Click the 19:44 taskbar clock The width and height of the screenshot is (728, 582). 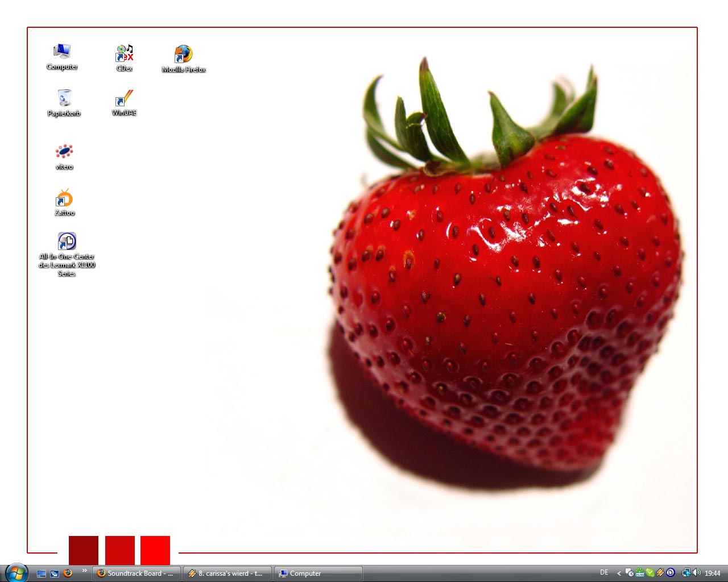coord(713,573)
